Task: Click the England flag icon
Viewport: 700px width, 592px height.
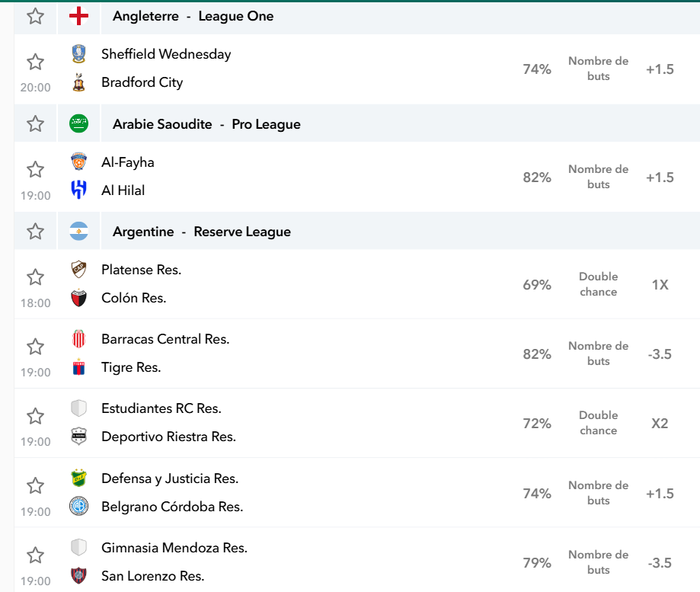Action: tap(78, 16)
